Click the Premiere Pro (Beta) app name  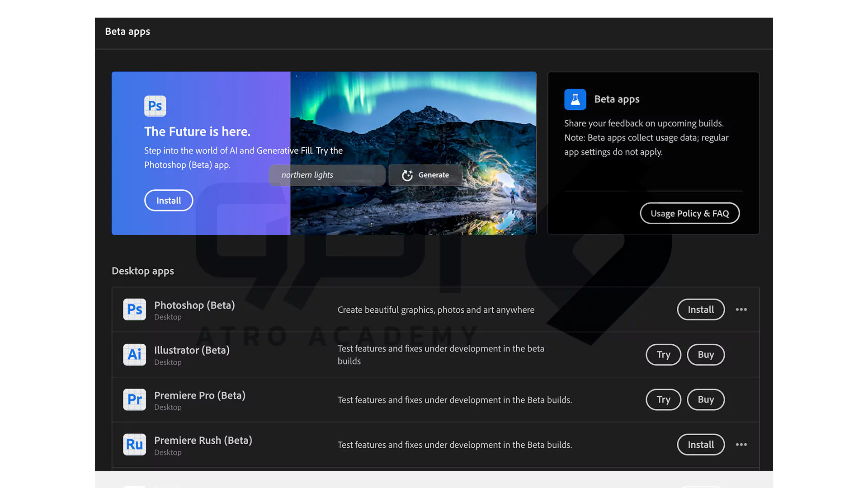coord(200,395)
